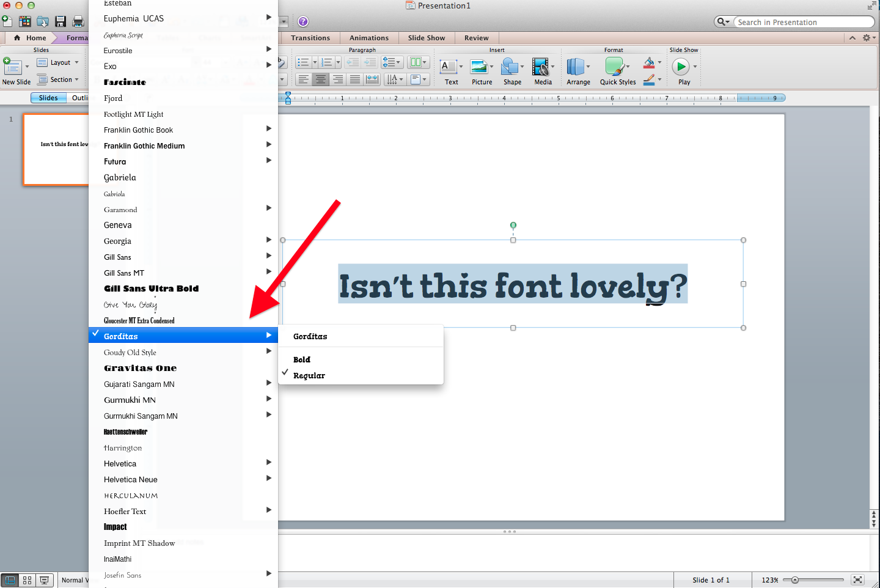Start the slideshow with the Play icon
Screen dimensions: 880x588
click(x=683, y=67)
